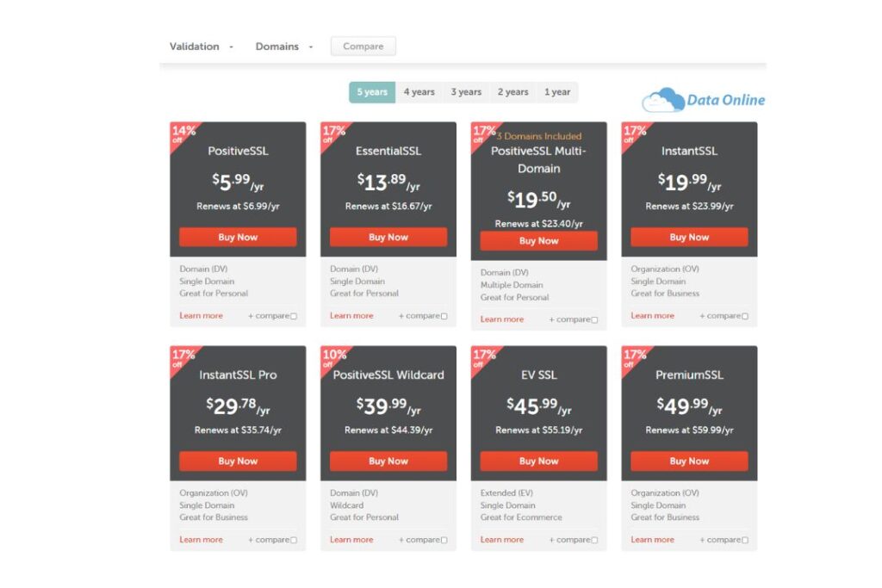This screenshot has height=588, width=882.
Task: Select the 5 years term tab
Action: click(x=372, y=92)
